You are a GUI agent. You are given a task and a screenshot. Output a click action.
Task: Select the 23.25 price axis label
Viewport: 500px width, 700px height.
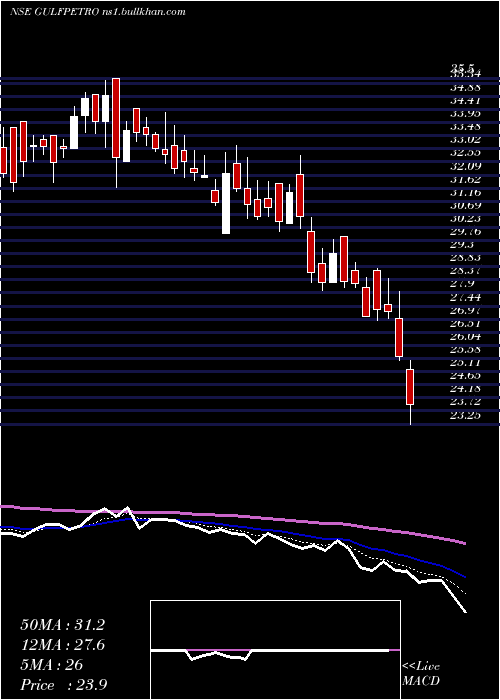[465, 416]
